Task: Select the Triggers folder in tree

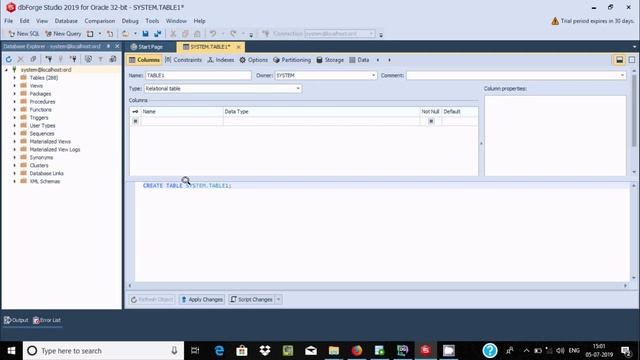Action: [39, 118]
